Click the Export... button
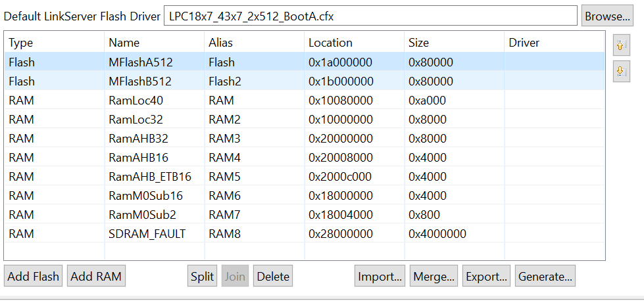 [486, 277]
